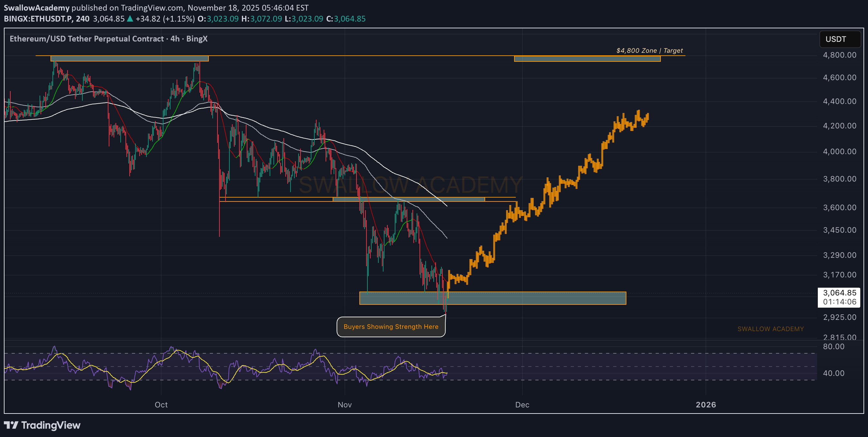Click the orange SWALLOW ACADEMY watermark text
Screen dimensions: 868x437
(x=770, y=329)
